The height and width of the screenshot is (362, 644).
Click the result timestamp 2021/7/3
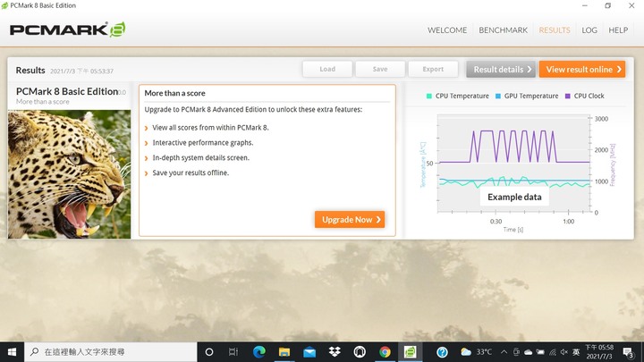point(81,71)
